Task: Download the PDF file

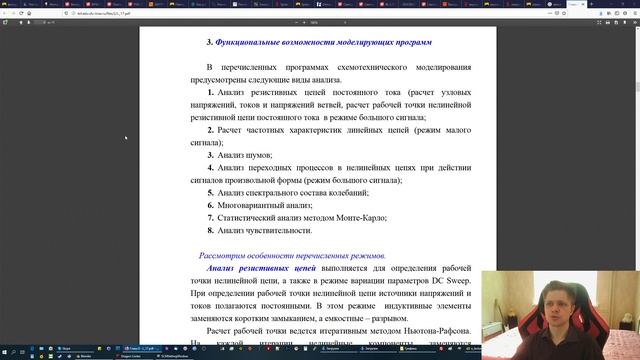Action: [x=616, y=22]
